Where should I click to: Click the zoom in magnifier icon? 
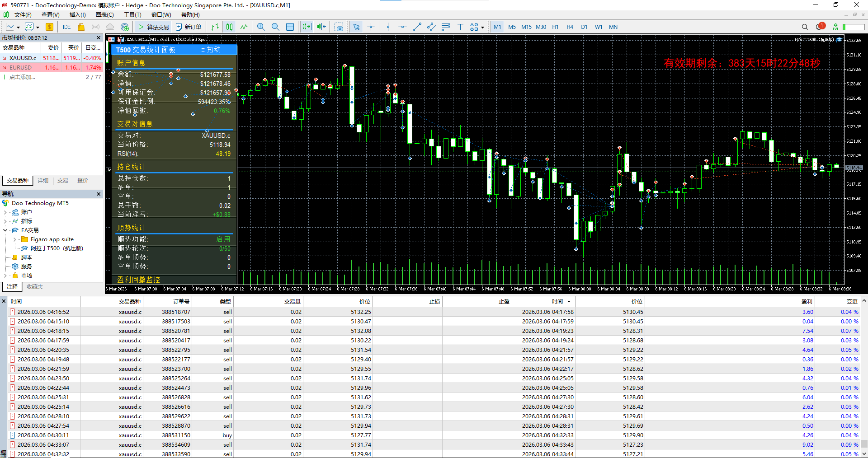point(261,27)
